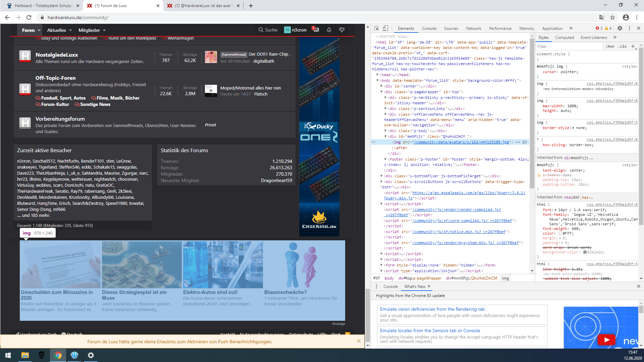The height and width of the screenshot is (362, 644).
Task: Open forum alerts bell icon
Action: pyautogui.click(x=329, y=30)
